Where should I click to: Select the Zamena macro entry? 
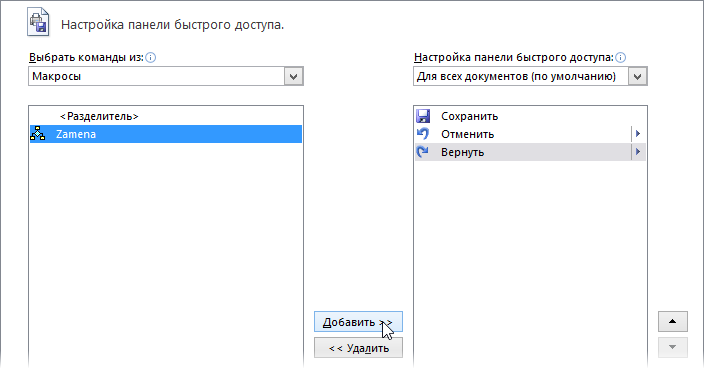click(166, 134)
